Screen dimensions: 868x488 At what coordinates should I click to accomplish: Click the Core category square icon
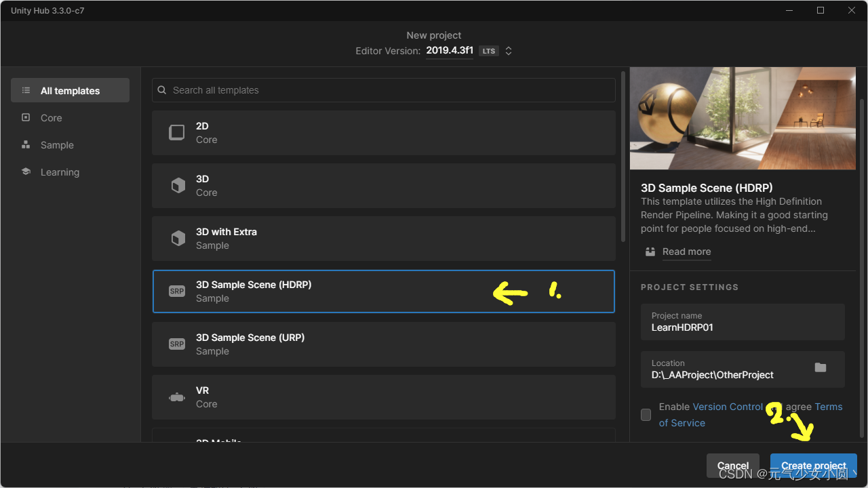coord(26,117)
